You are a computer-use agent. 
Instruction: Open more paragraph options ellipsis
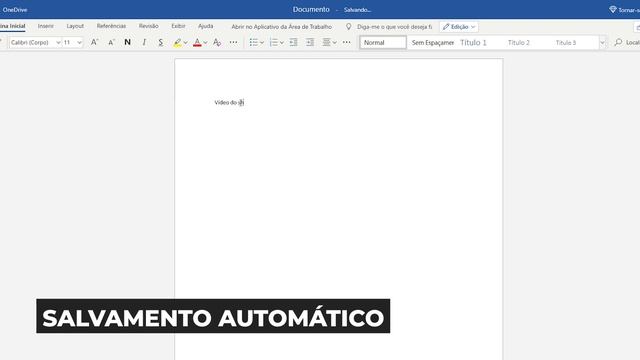pyautogui.click(x=347, y=42)
